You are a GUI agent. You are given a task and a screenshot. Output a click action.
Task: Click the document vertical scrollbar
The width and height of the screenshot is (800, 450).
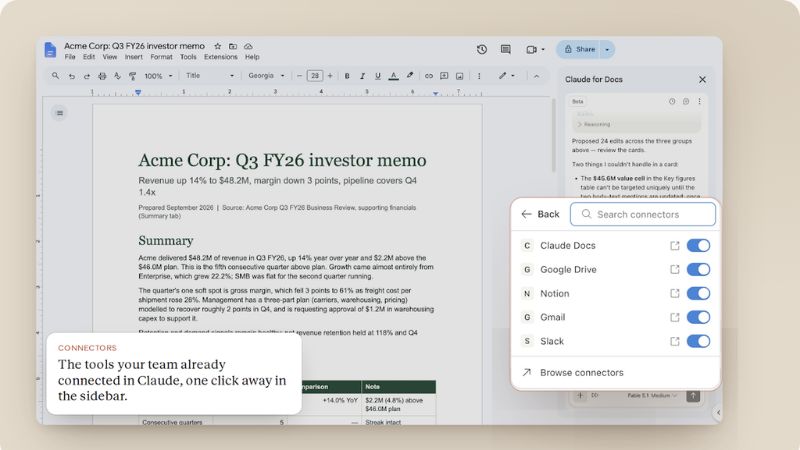click(553, 135)
